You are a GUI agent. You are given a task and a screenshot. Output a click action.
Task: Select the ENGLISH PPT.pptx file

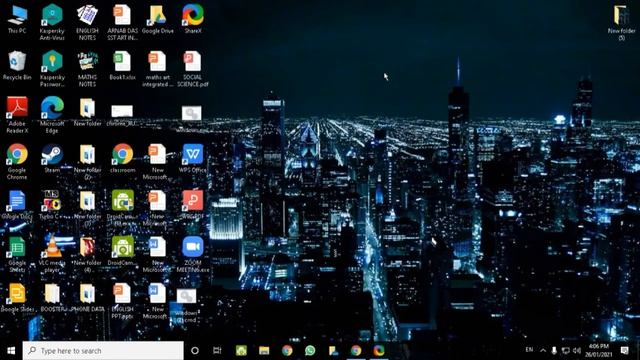(x=122, y=301)
